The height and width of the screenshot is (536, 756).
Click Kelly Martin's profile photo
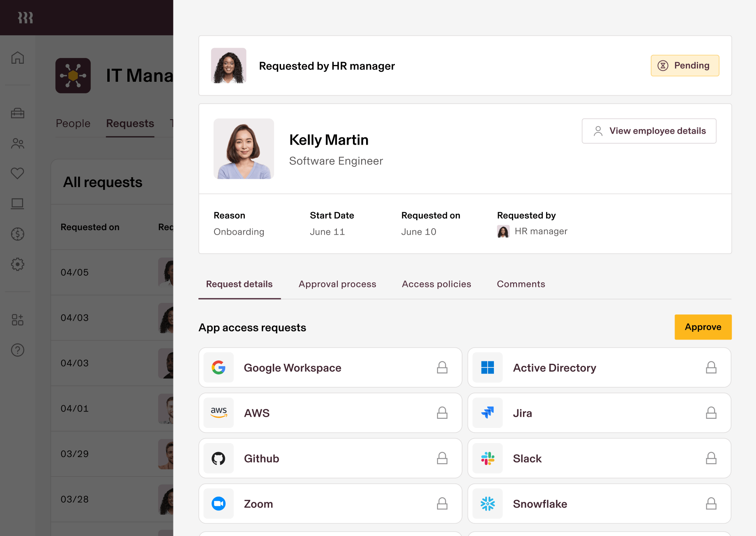[244, 149]
